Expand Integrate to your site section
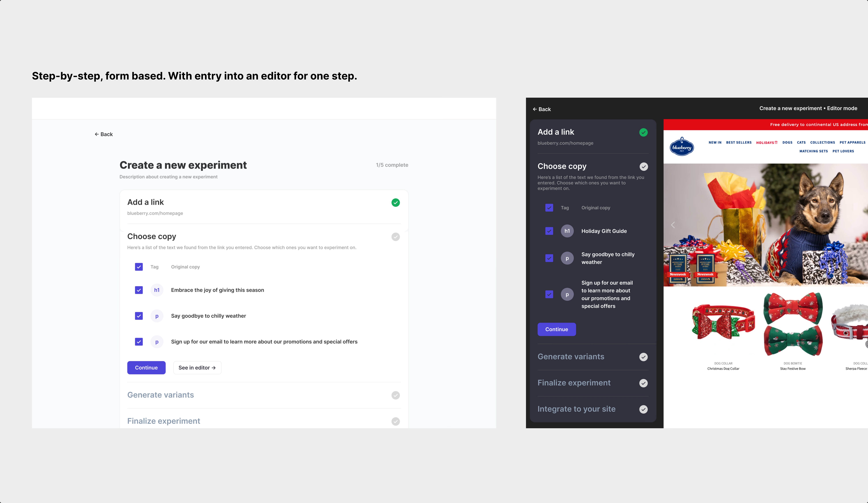Screen dimensions: 868x503 click(x=576, y=409)
